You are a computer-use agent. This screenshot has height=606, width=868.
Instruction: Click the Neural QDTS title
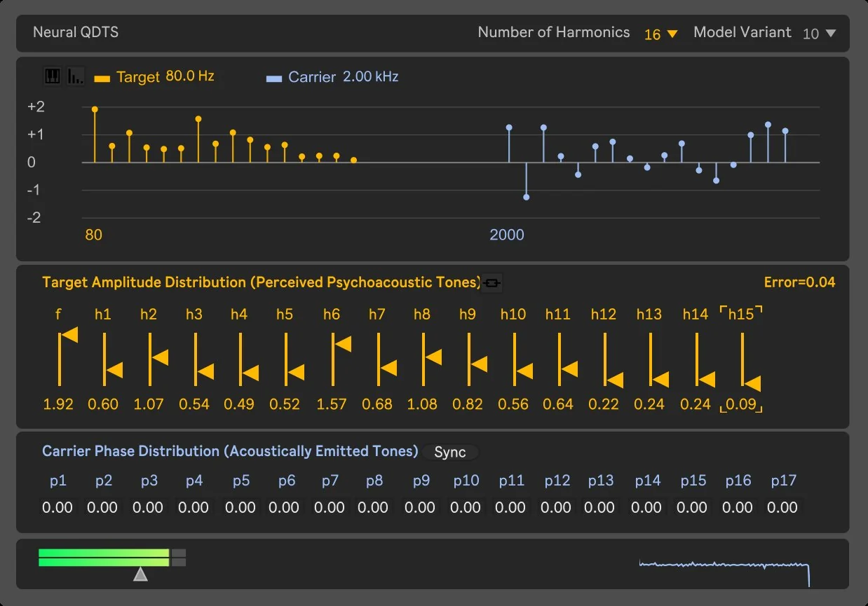(x=76, y=32)
